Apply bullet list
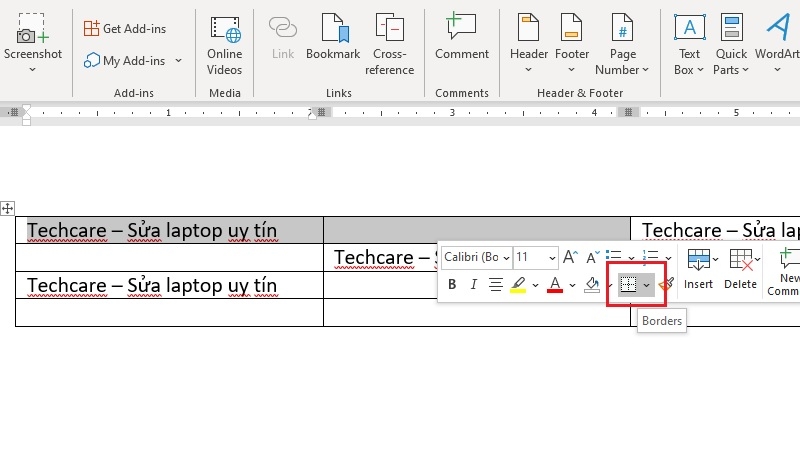The height and width of the screenshot is (450, 800). pyautogui.click(x=614, y=257)
